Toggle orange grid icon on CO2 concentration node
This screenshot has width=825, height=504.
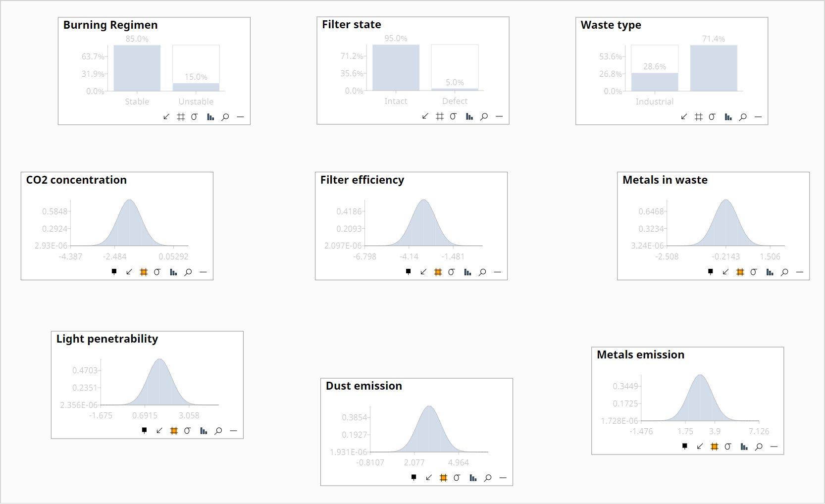click(144, 272)
